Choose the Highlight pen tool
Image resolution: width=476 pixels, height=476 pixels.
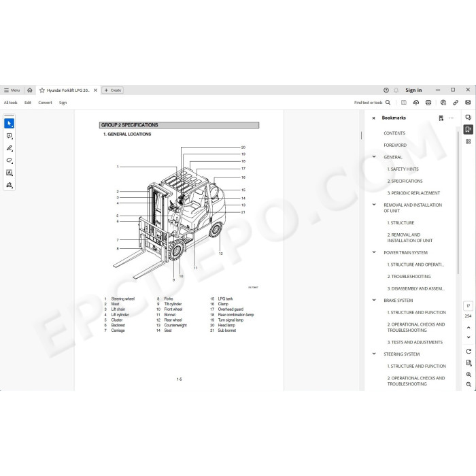(9, 148)
